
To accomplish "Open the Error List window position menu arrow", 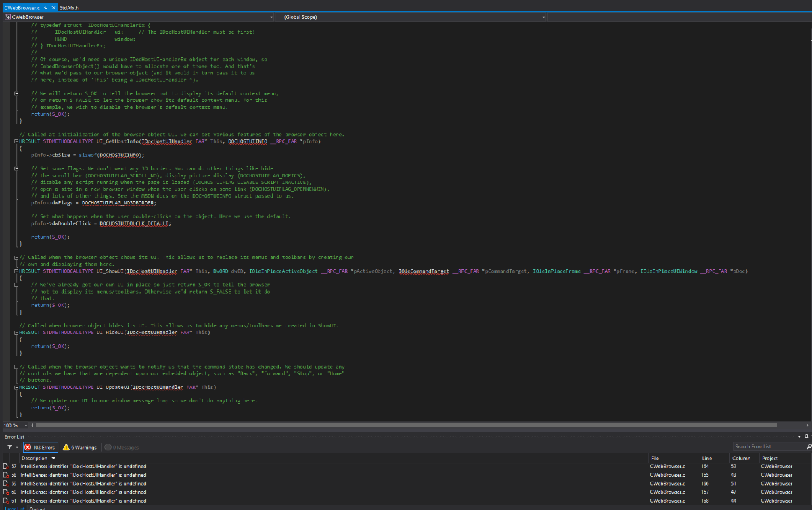I will 799,437.
